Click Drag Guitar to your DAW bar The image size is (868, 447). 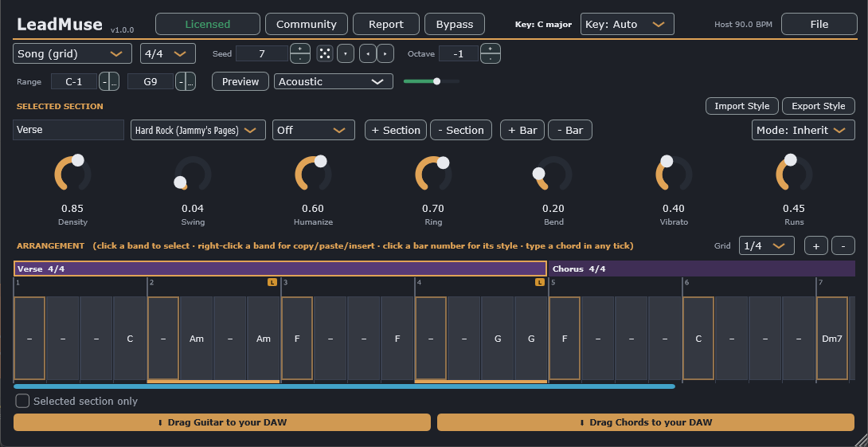click(222, 422)
